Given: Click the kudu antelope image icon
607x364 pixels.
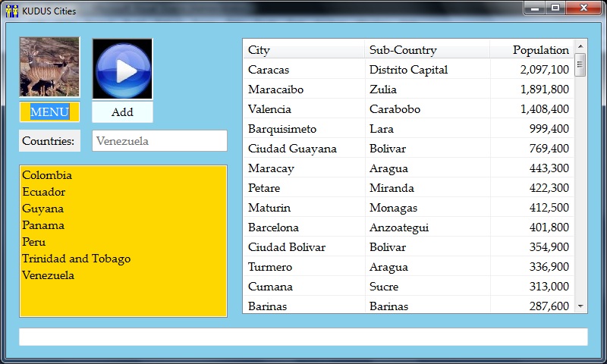Looking at the screenshot, I should coord(49,67).
